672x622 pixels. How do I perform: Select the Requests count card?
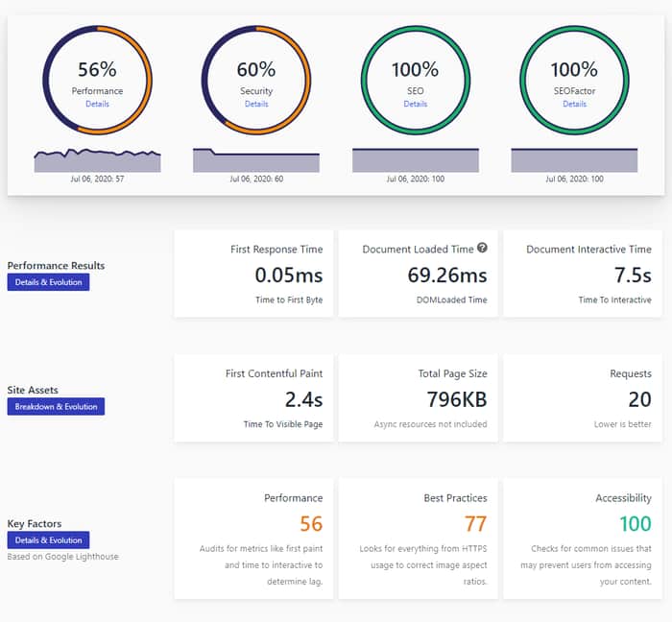tap(583, 398)
